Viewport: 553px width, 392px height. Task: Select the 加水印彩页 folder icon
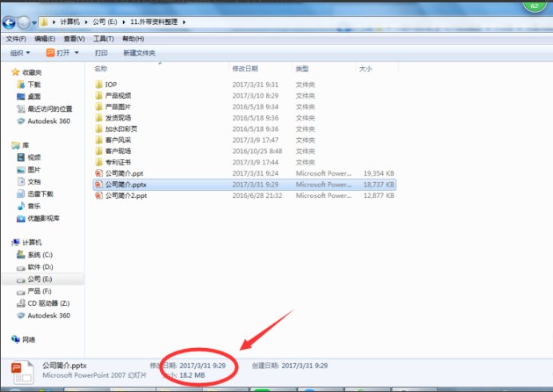[x=99, y=129]
